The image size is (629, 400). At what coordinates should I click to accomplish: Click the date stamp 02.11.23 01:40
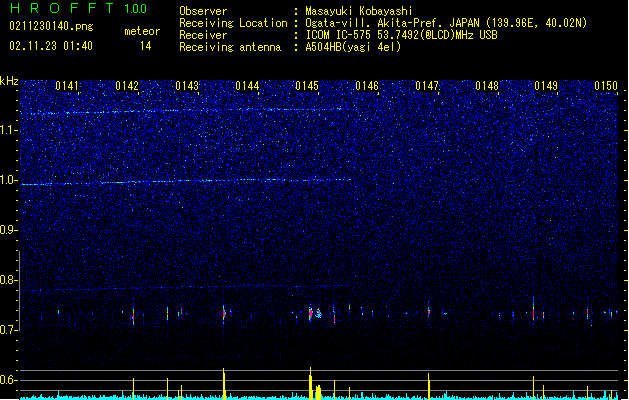click(51, 46)
